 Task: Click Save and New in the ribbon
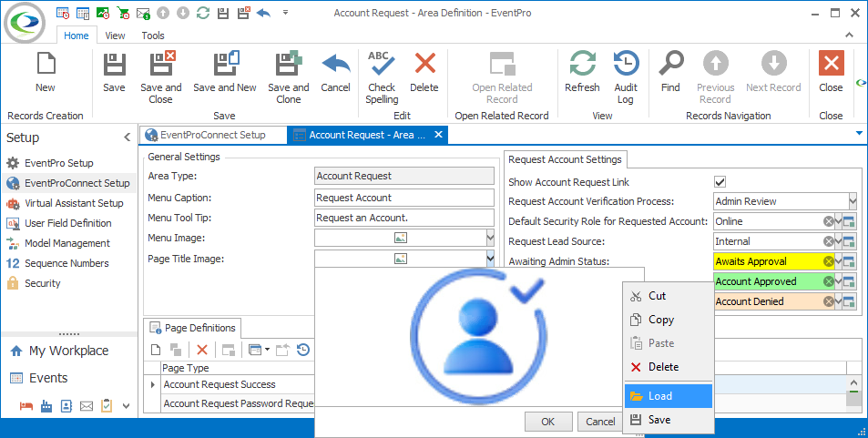[x=225, y=72]
